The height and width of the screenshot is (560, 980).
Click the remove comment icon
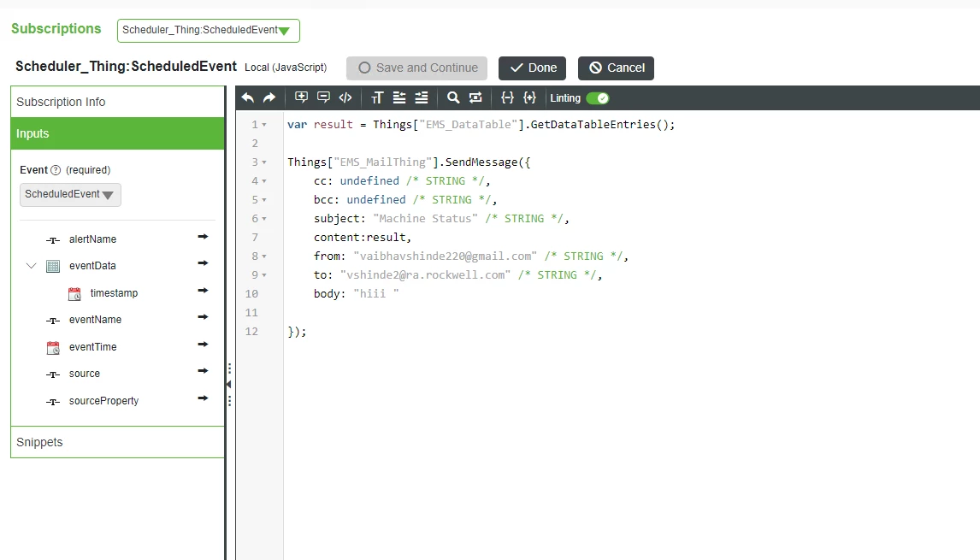point(324,97)
